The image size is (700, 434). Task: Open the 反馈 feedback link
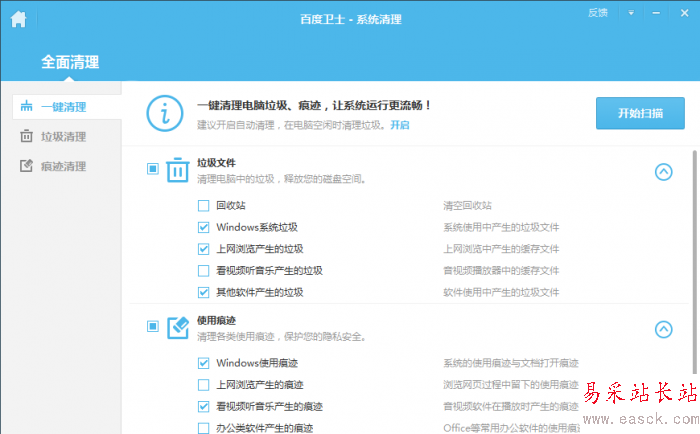tap(598, 13)
